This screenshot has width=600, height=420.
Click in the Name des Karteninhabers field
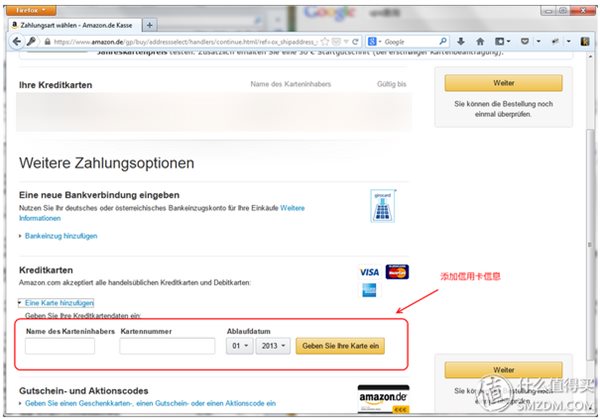point(60,346)
